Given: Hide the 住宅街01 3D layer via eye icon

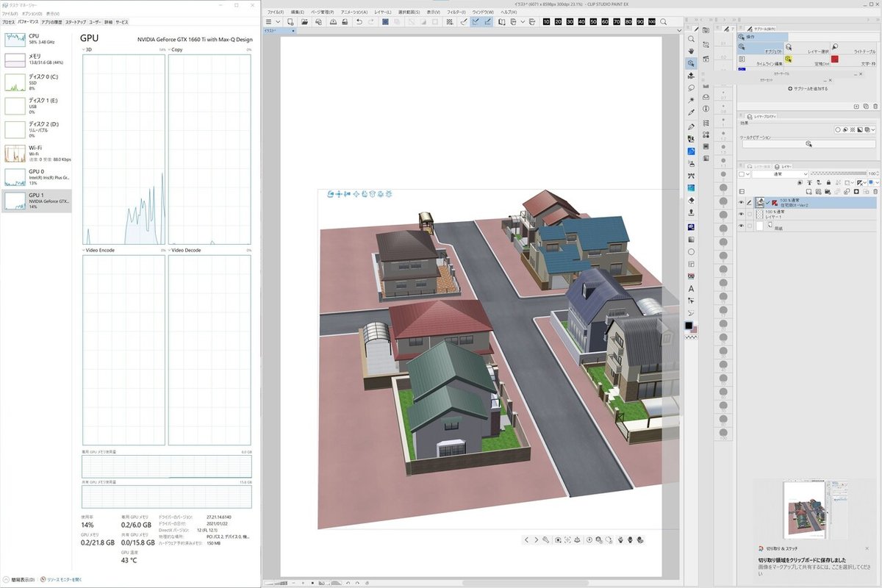Looking at the screenshot, I should click(x=742, y=202).
